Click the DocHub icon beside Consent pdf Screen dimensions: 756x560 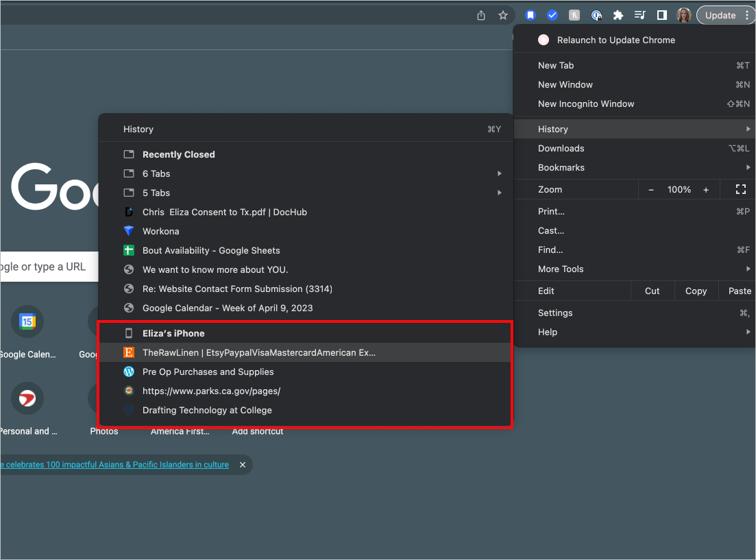point(129,212)
